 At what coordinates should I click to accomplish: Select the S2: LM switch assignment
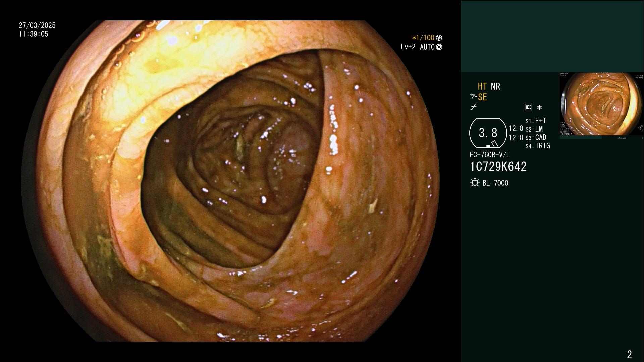(534, 129)
